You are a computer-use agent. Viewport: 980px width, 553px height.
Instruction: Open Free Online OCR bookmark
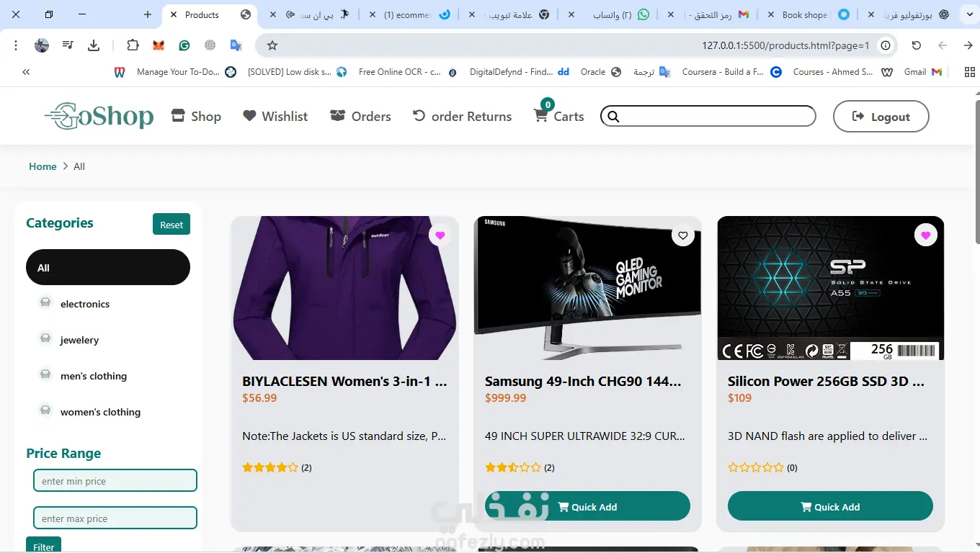(407, 72)
